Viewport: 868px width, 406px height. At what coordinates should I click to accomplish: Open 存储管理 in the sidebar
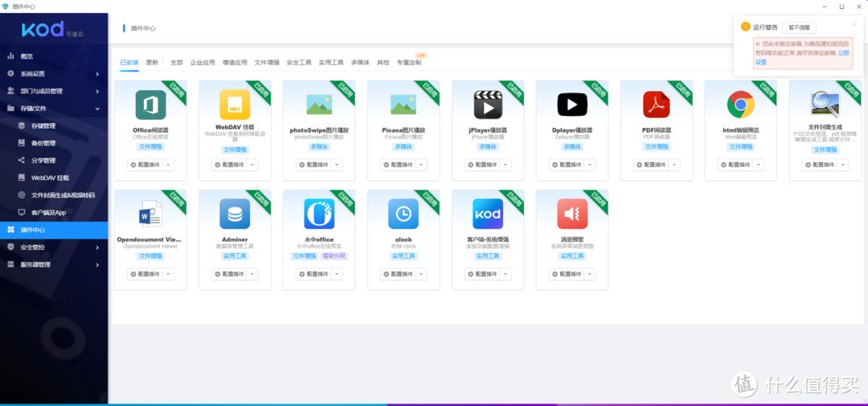[55, 125]
